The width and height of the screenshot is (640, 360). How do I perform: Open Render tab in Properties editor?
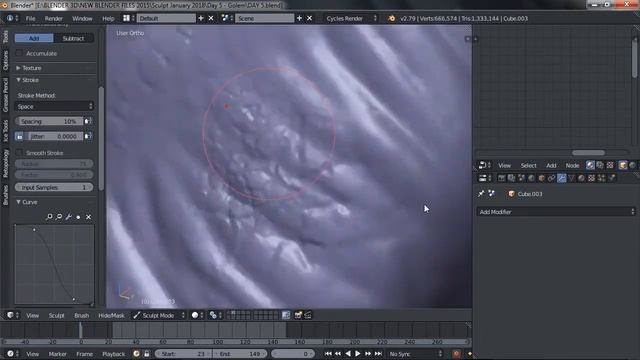tap(502, 178)
